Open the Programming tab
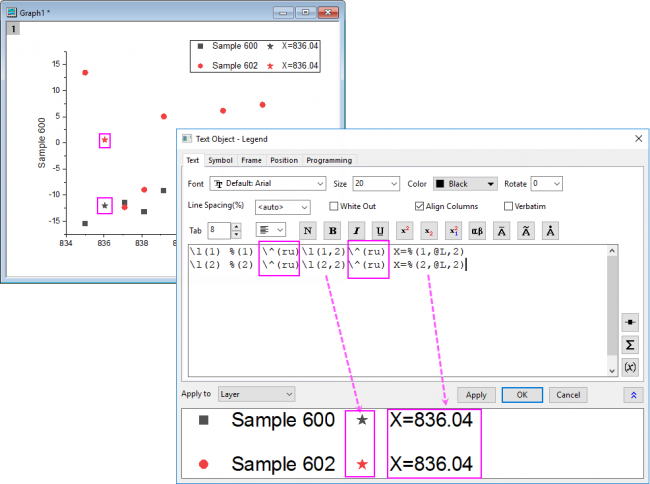Screen dimensions: 650x484 [x=328, y=160]
